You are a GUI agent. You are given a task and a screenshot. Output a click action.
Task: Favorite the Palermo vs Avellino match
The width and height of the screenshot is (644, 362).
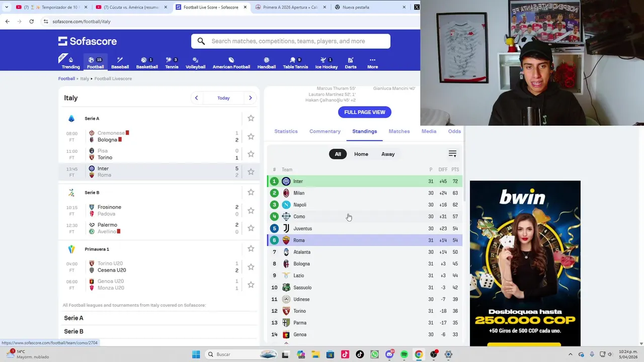[251, 228]
